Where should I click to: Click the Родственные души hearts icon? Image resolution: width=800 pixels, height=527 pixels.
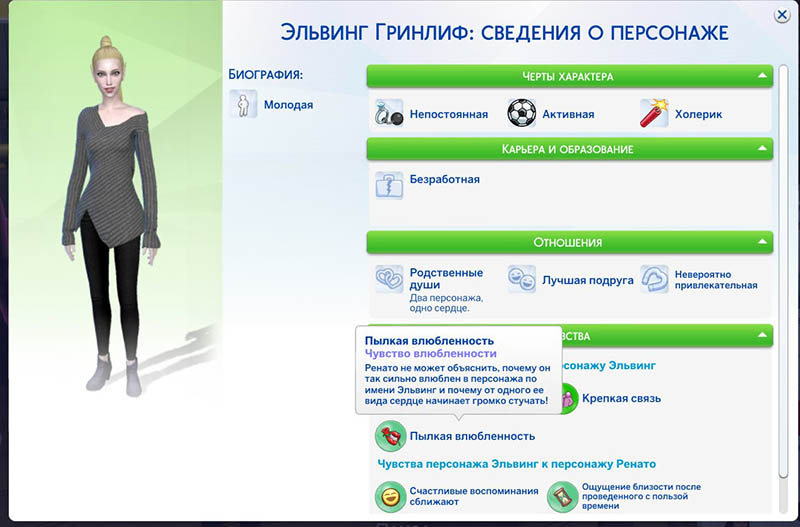(389, 279)
